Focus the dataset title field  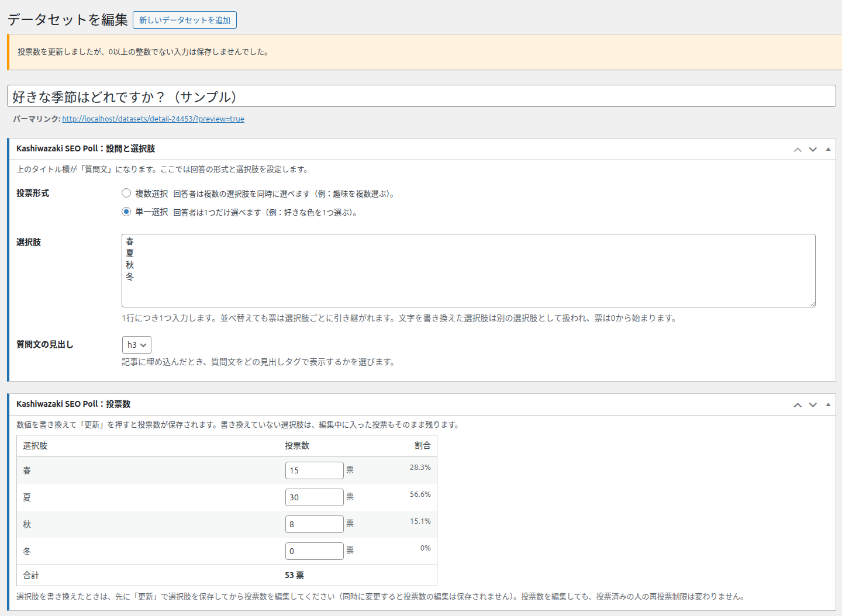(422, 96)
